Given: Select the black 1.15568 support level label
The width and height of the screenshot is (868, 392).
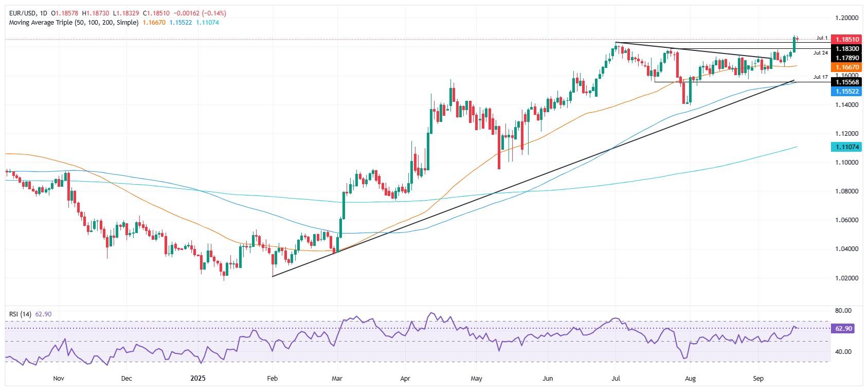Looking at the screenshot, I should (845, 82).
